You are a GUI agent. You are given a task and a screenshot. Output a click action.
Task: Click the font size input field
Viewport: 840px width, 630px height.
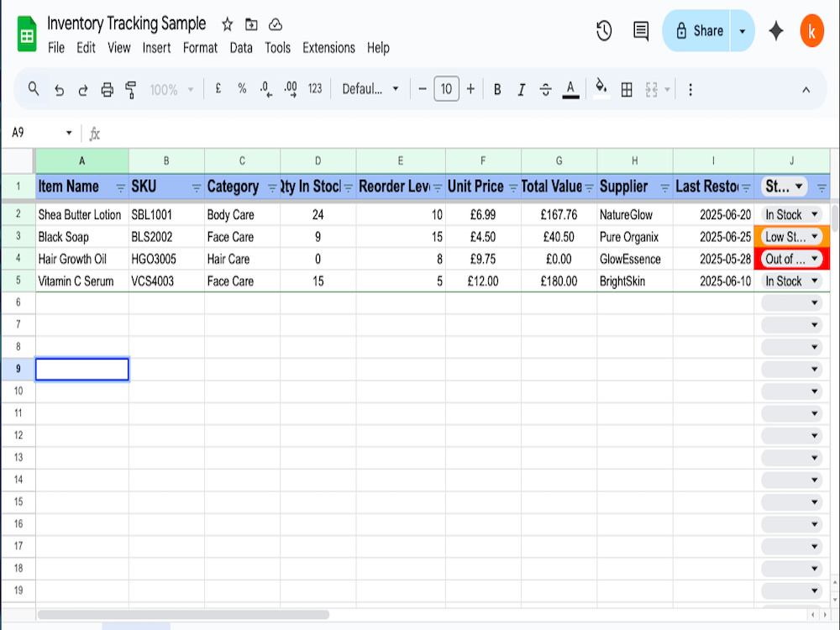pos(446,89)
